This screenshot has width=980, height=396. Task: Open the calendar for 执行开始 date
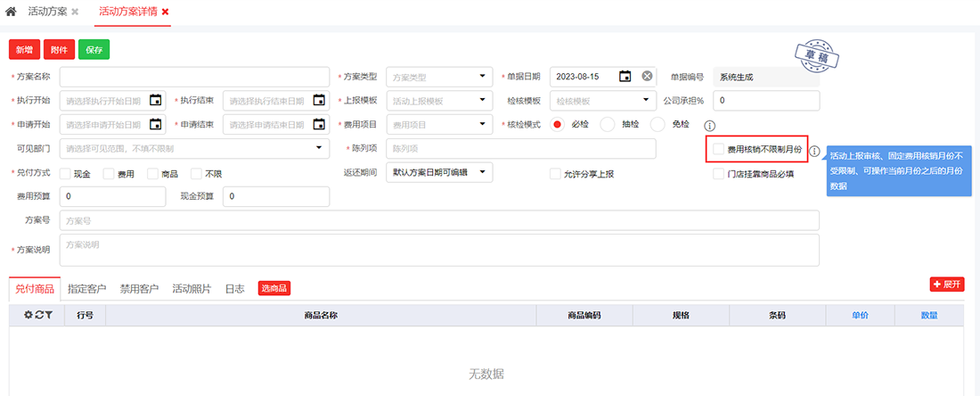pos(156,100)
